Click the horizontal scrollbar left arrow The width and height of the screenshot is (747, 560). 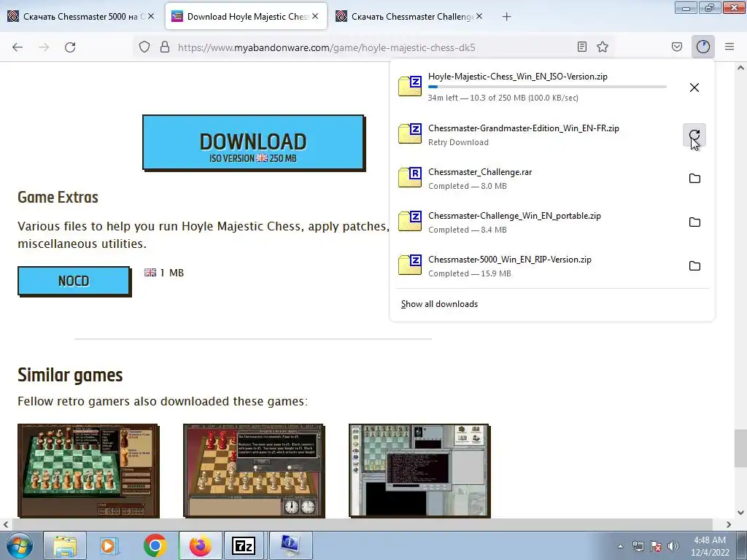[6, 524]
